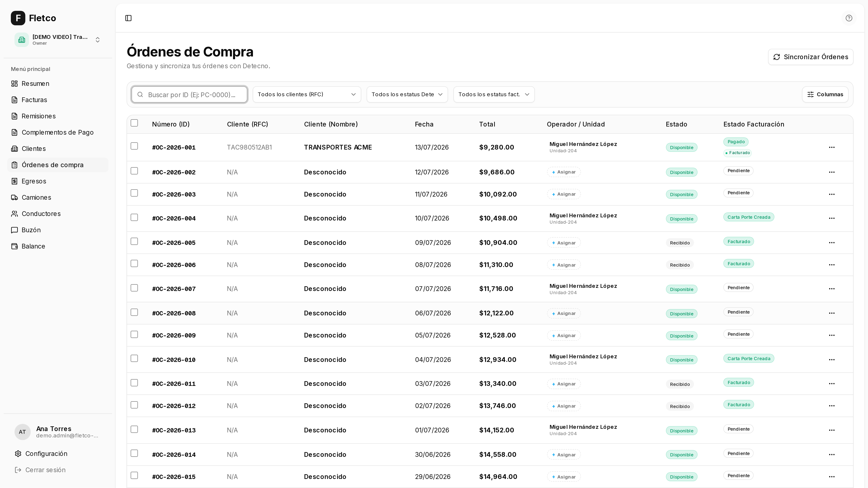Click the Resumen dashboard icon
Image resolution: width=868 pixels, height=488 pixels.
(14, 84)
